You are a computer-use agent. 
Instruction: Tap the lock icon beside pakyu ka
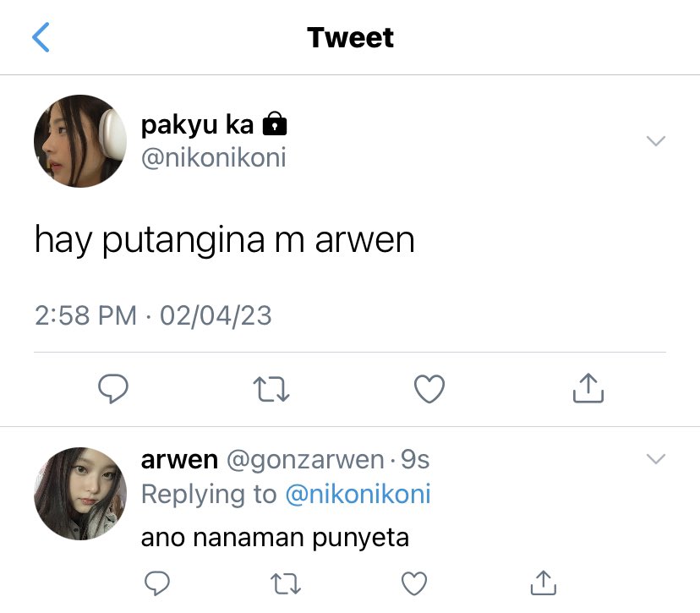coord(275,123)
